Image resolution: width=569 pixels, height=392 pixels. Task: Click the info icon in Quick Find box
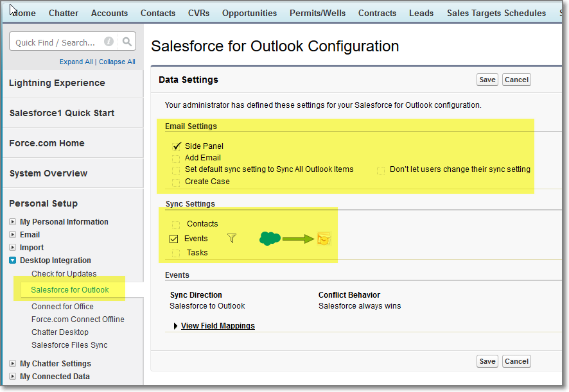point(109,41)
